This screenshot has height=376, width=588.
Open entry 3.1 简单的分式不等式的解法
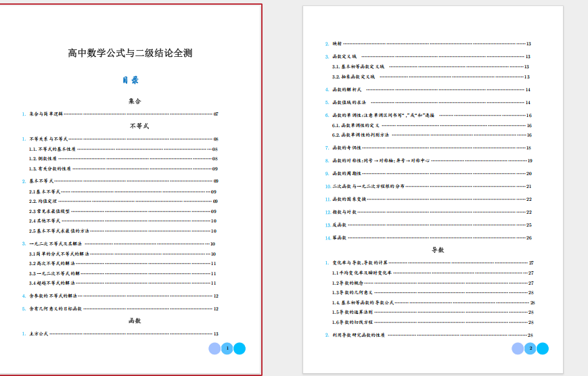click(x=122, y=254)
